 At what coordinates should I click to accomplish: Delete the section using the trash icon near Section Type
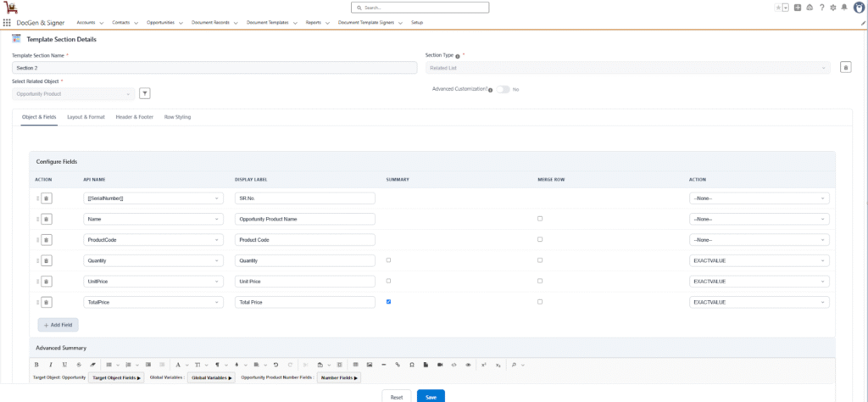pos(845,67)
